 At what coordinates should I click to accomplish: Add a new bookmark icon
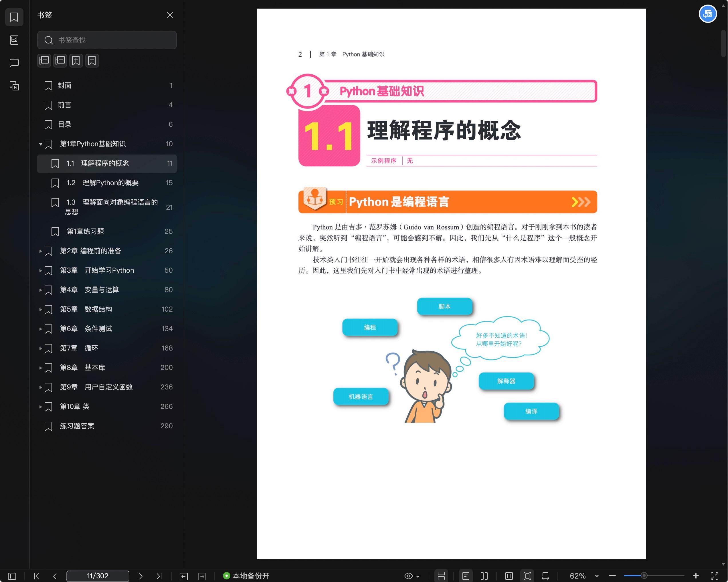point(76,61)
